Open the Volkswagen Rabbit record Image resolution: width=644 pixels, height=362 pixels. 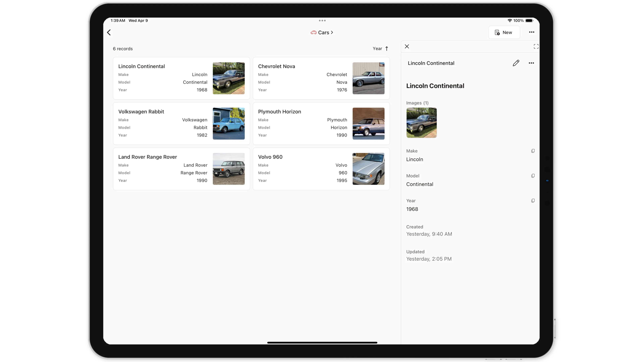181,124
